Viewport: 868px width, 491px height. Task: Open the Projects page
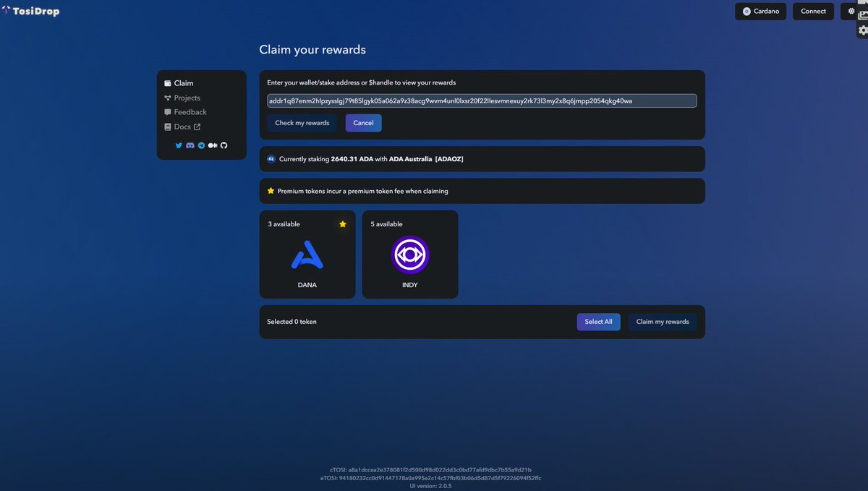(x=182, y=98)
